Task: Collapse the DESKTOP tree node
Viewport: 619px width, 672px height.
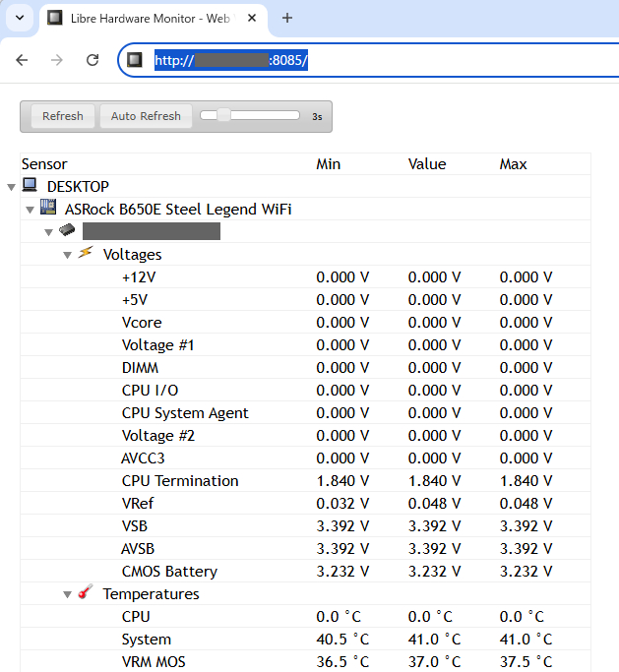Action: pyautogui.click(x=12, y=187)
